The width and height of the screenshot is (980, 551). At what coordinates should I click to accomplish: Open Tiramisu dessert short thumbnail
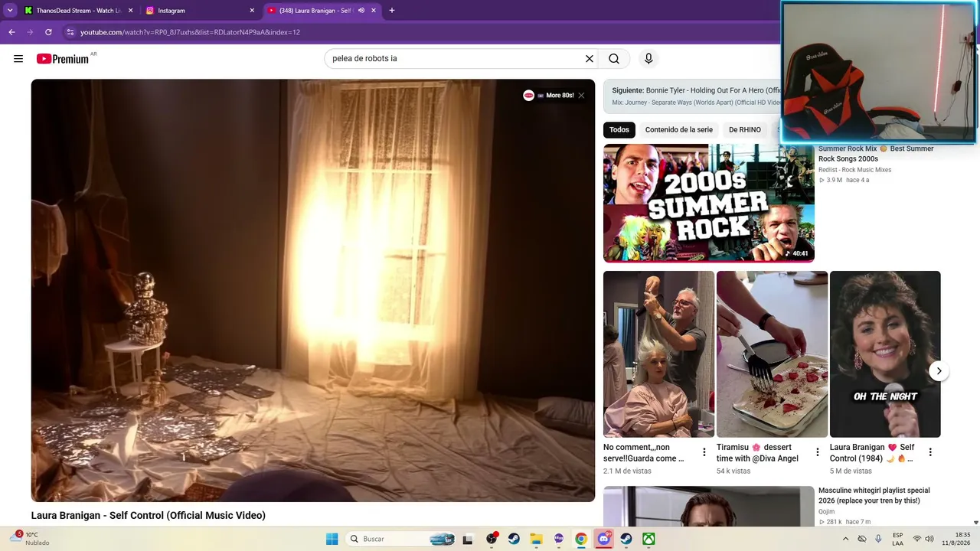pos(772,354)
